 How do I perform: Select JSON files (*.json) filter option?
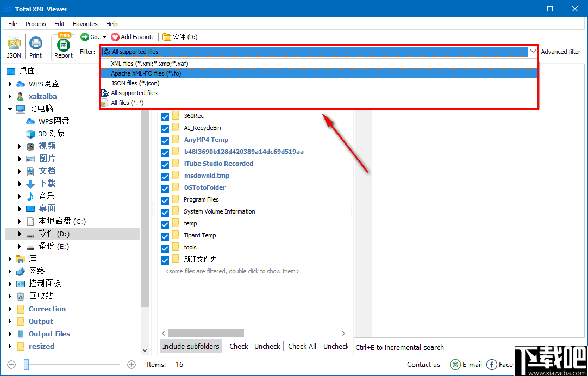click(x=319, y=83)
